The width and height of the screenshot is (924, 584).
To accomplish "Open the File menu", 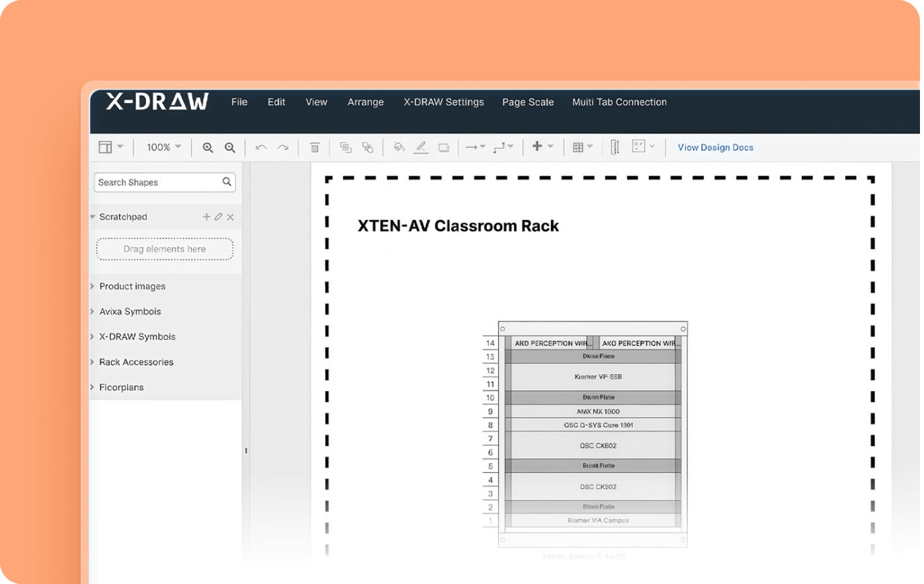I will [239, 102].
